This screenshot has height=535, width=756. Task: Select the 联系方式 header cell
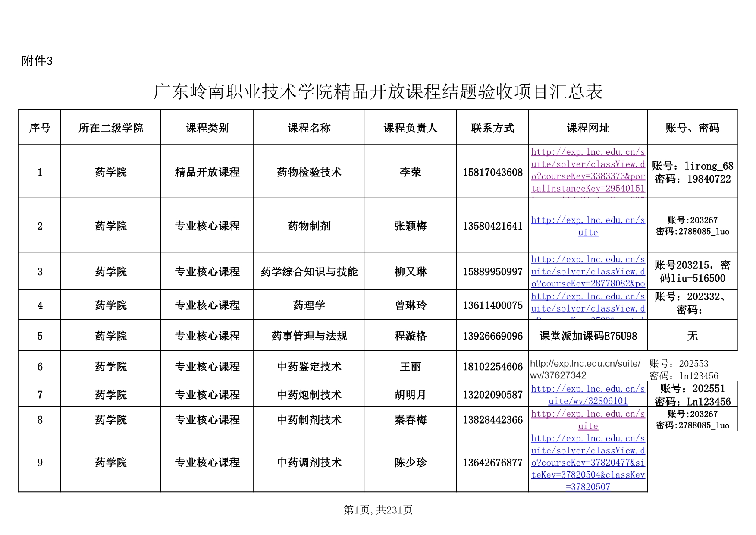click(x=492, y=128)
